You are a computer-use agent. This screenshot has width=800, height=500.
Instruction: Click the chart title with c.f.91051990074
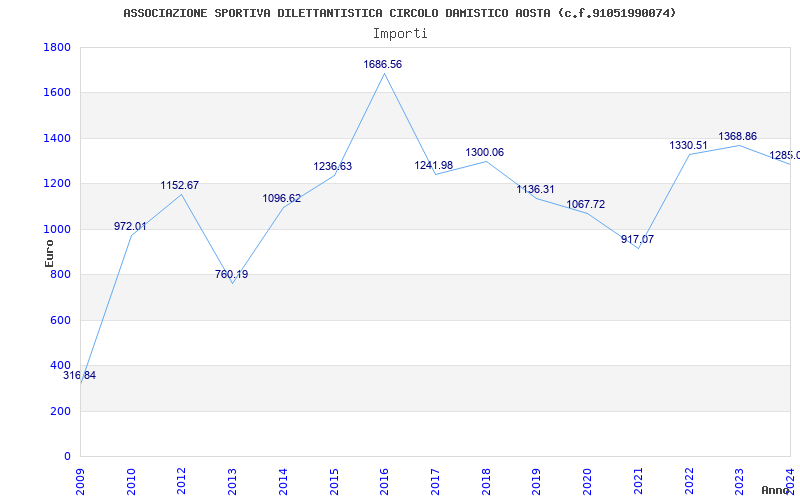coord(400,13)
